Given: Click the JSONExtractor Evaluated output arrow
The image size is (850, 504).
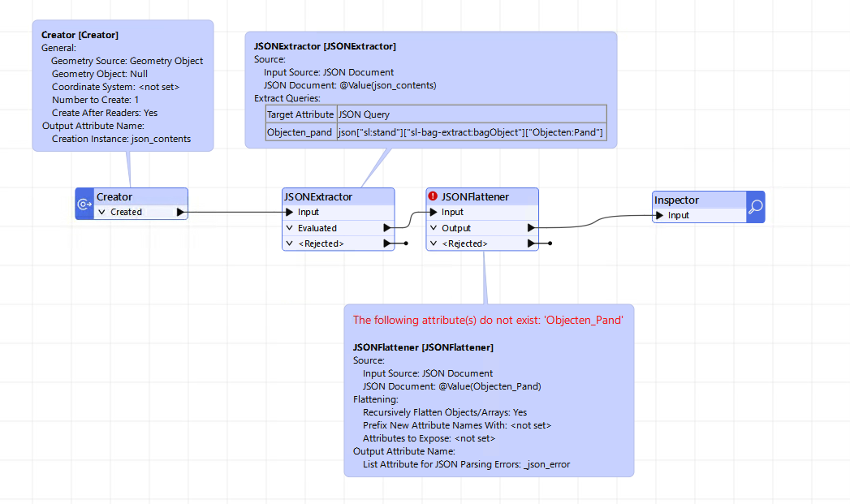Looking at the screenshot, I should pos(387,228).
